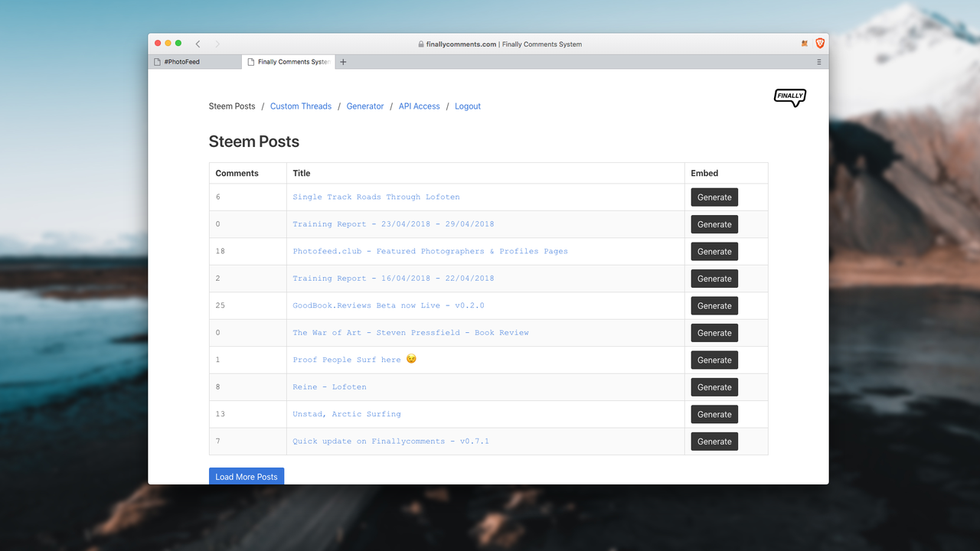Open Single Track Roads Through Lofoten post
Viewport: 980px width, 551px height.
(x=376, y=197)
